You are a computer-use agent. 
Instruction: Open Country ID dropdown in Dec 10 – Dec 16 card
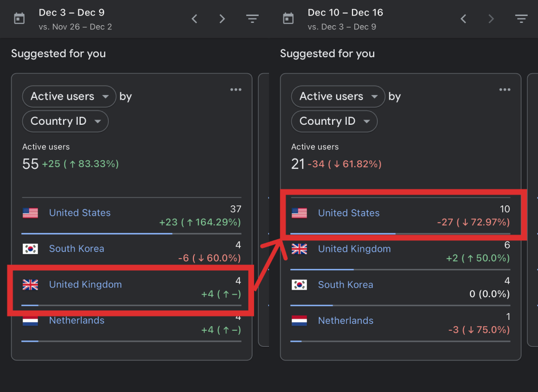tap(334, 121)
